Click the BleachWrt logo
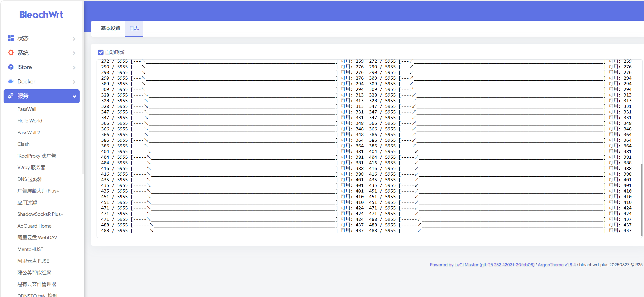The image size is (644, 297). point(41,15)
